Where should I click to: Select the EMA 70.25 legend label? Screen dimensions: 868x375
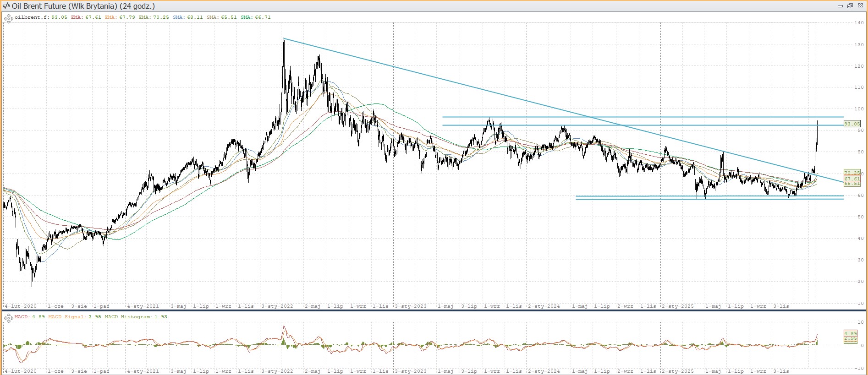click(154, 17)
